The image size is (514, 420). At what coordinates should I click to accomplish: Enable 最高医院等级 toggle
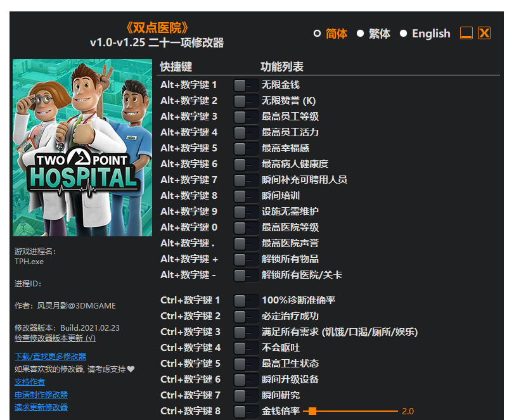[x=246, y=227]
